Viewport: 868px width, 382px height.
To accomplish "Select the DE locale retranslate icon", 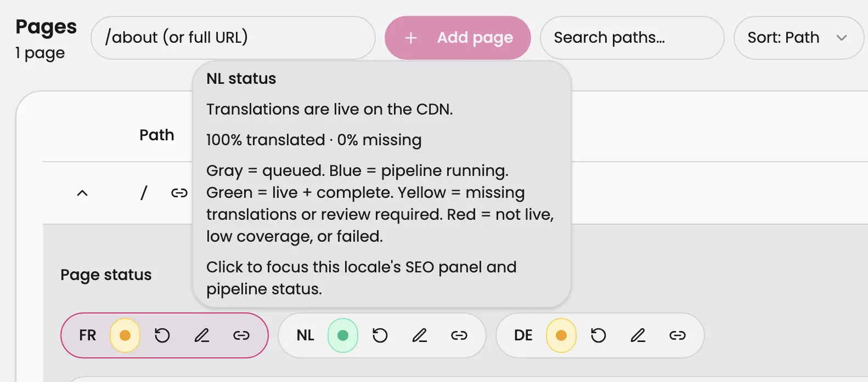I will (x=598, y=335).
